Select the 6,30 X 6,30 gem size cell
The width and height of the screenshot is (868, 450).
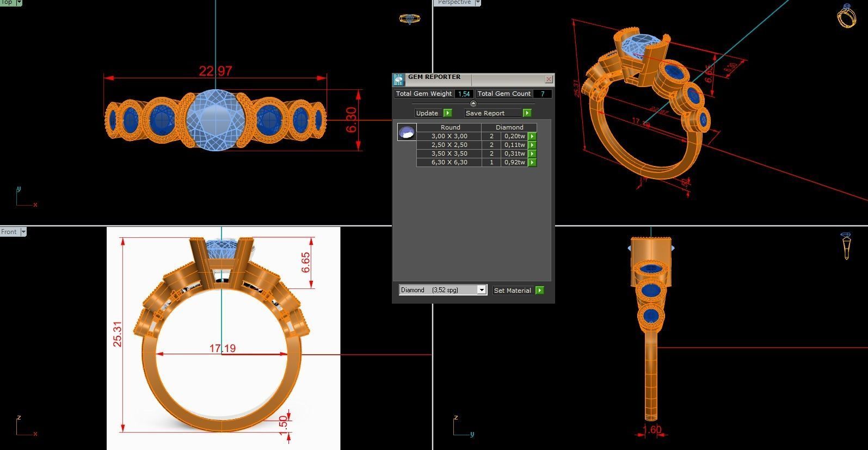pyautogui.click(x=449, y=162)
